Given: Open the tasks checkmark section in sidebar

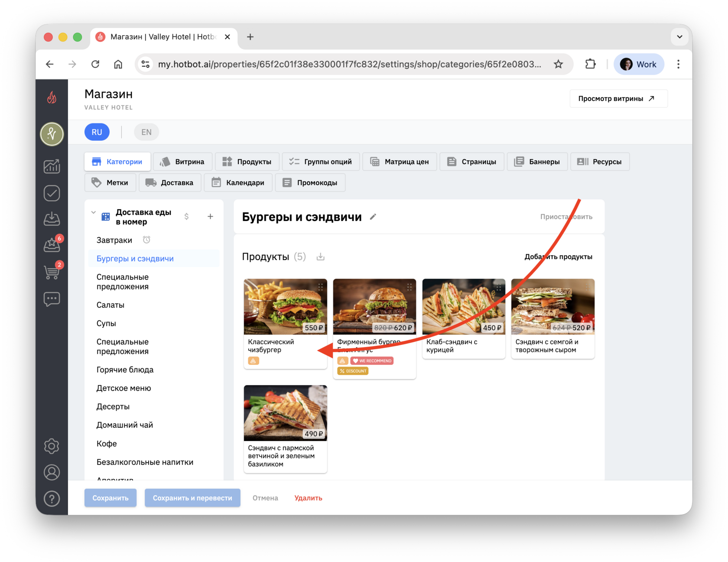Looking at the screenshot, I should 52,193.
